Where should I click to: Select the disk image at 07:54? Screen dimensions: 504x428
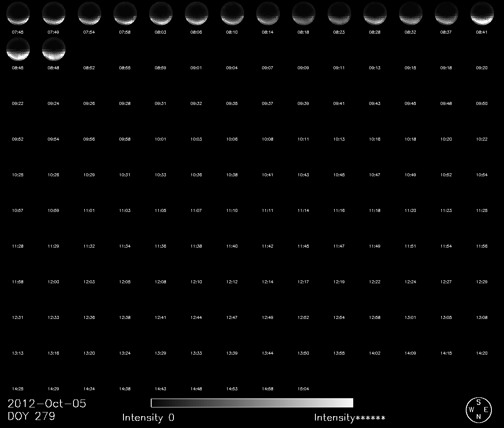coord(89,13)
